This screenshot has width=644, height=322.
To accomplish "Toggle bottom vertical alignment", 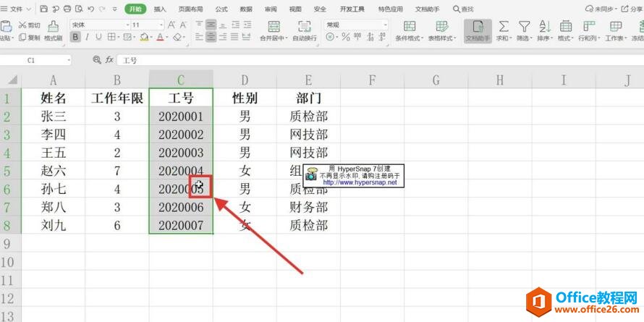I will click(223, 25).
